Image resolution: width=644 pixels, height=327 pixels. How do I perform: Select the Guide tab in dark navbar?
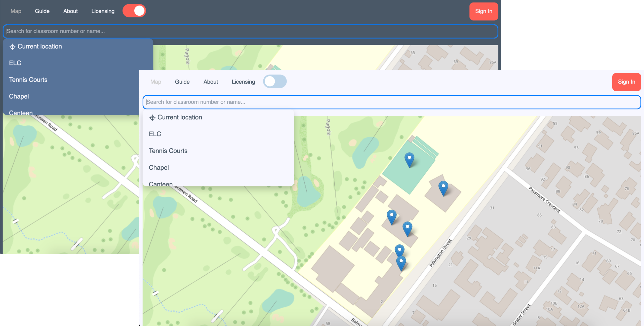42,11
